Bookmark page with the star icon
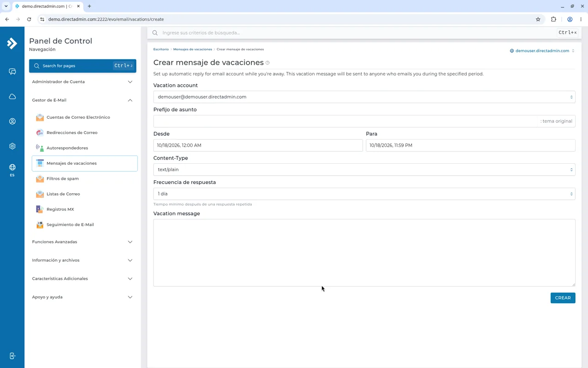This screenshot has width=588, height=368. (538, 19)
